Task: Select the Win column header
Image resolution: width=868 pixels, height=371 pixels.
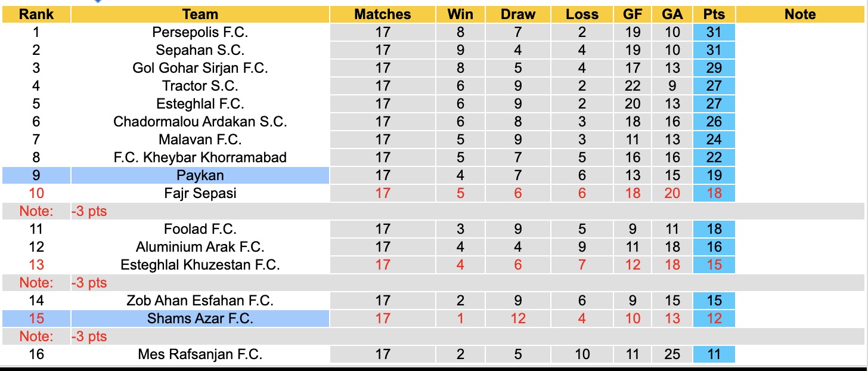Action: pos(460,14)
